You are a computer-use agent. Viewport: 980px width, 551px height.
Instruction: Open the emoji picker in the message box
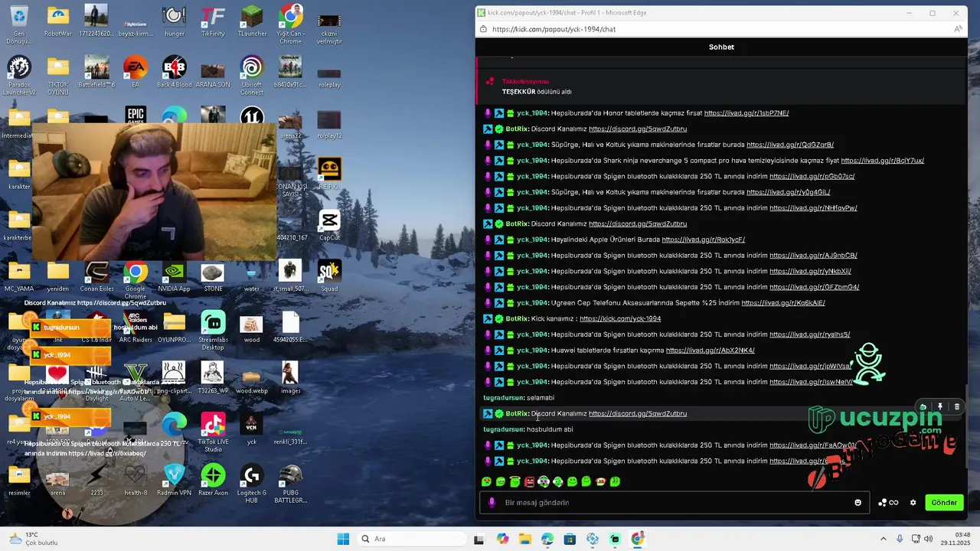click(x=857, y=503)
